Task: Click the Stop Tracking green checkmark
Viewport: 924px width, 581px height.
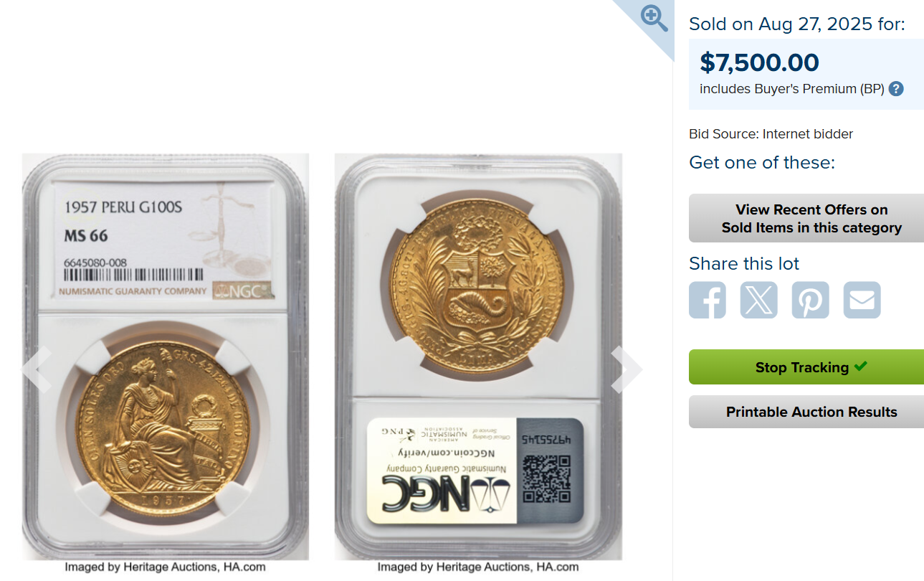Action: point(861,367)
